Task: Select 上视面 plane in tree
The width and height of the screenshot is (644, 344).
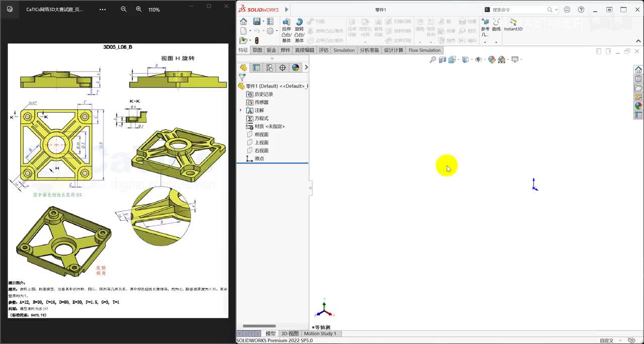Action: 258,142
